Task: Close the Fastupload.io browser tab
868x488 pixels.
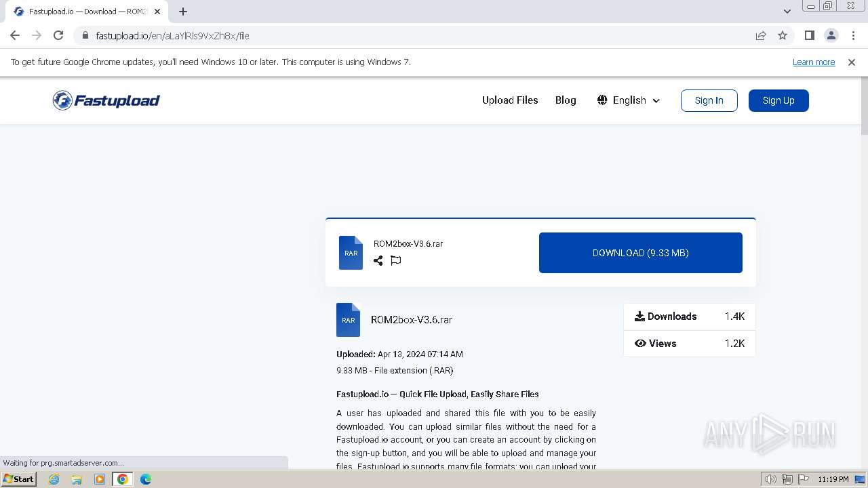Action: pos(157,12)
